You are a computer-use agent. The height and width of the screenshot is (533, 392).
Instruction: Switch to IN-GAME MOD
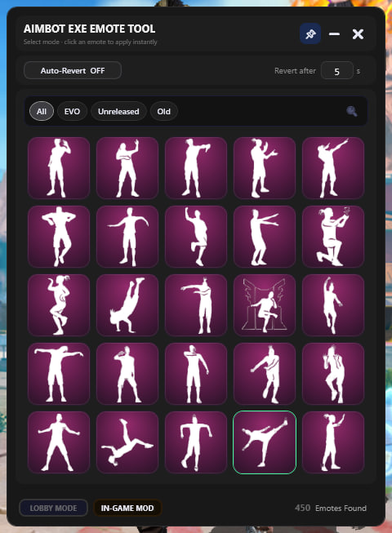click(x=127, y=508)
